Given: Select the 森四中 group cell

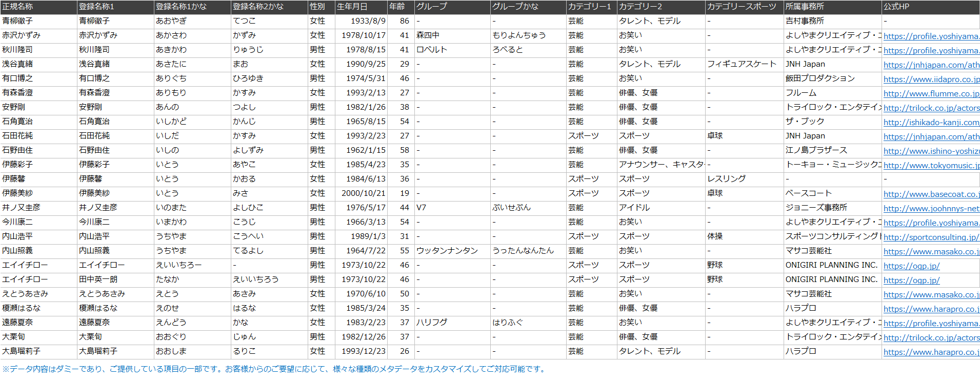Looking at the screenshot, I should [428, 35].
